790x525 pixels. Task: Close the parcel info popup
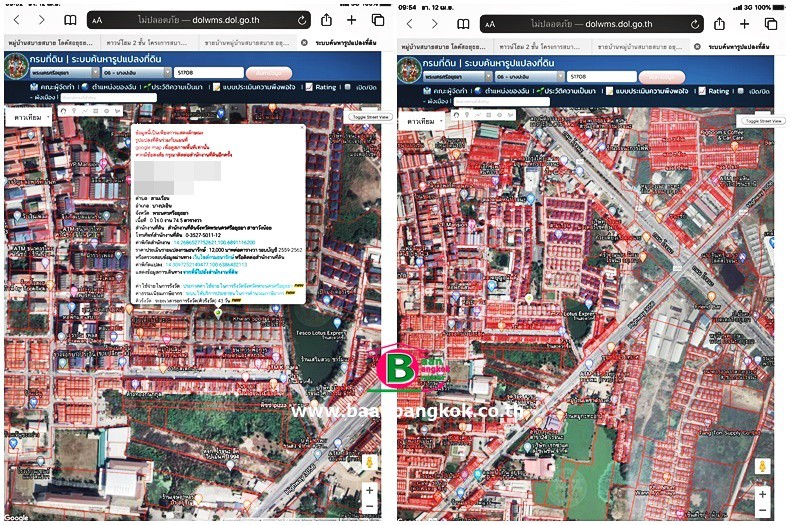click(302, 127)
